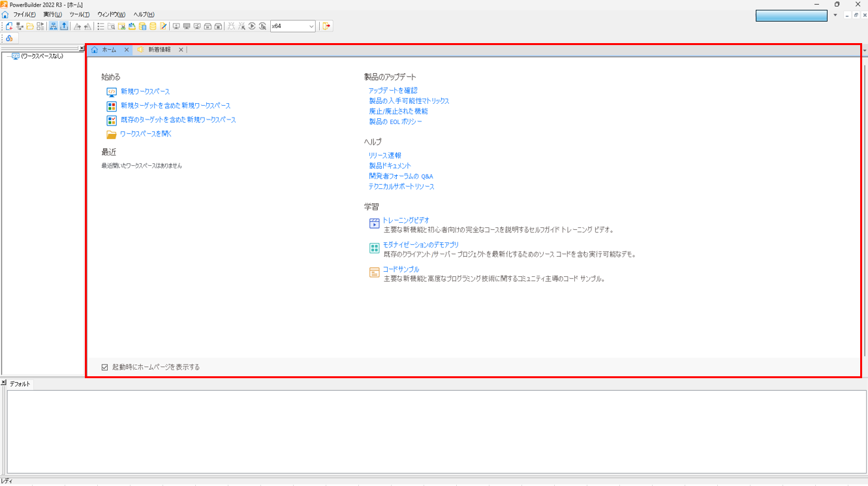
Task: Click 新規ターゲットを含めた 新規ワークスペース link
Action: pos(176,105)
